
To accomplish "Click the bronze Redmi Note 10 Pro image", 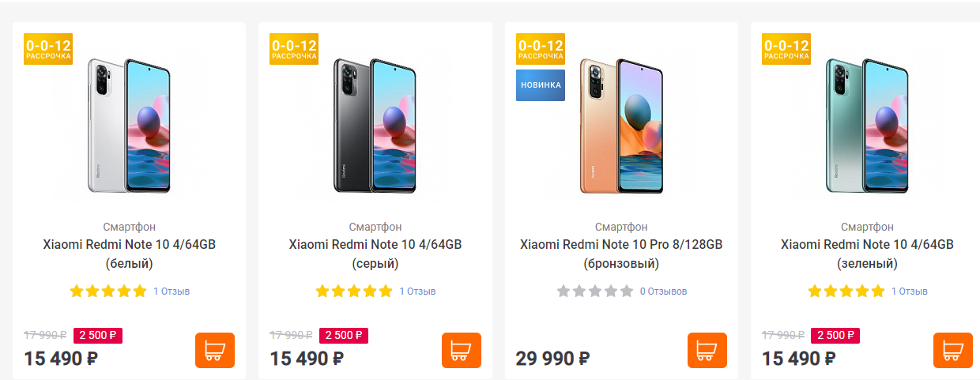I will point(621,125).
